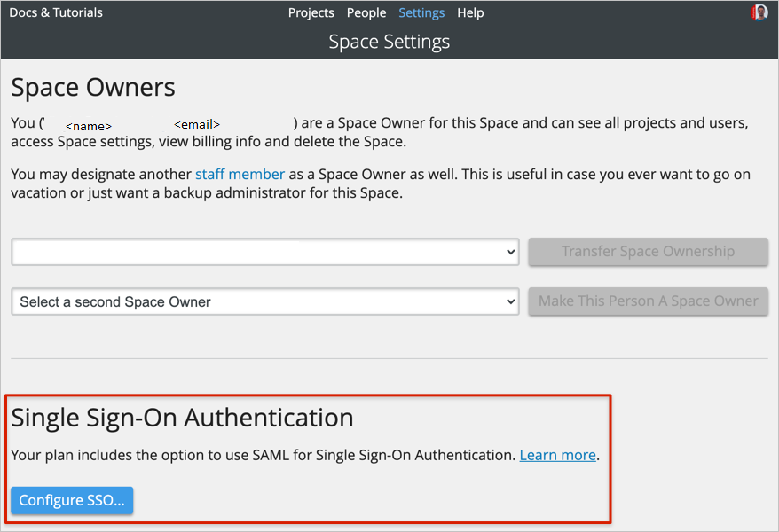
Task: Click the Space Settings page title
Action: tap(389, 41)
